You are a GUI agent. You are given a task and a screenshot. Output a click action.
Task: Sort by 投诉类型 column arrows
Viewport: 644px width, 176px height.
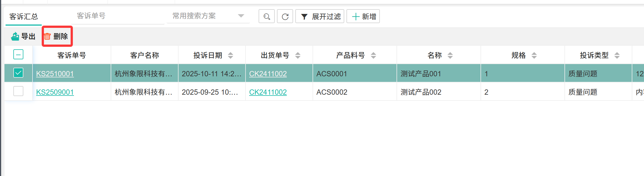617,55
